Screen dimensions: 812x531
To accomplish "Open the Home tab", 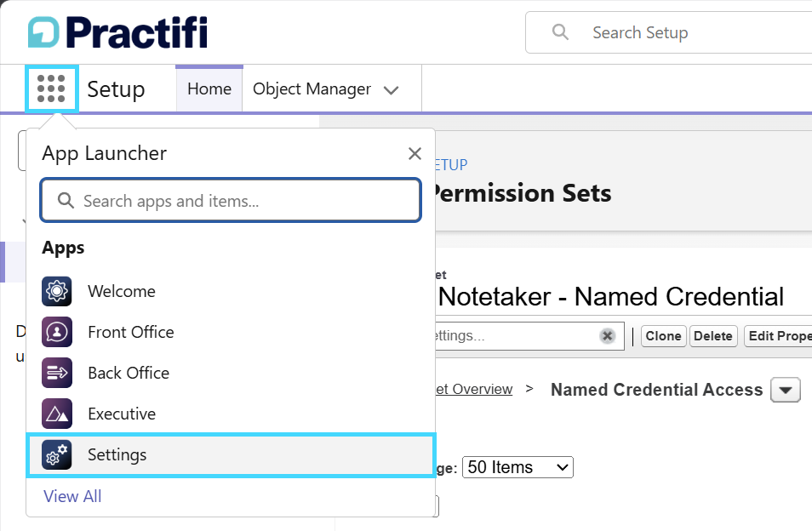I will tap(209, 89).
